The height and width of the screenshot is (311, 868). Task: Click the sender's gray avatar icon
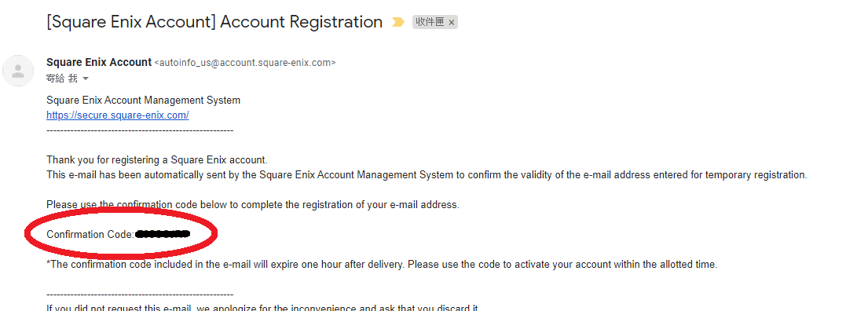(x=18, y=71)
